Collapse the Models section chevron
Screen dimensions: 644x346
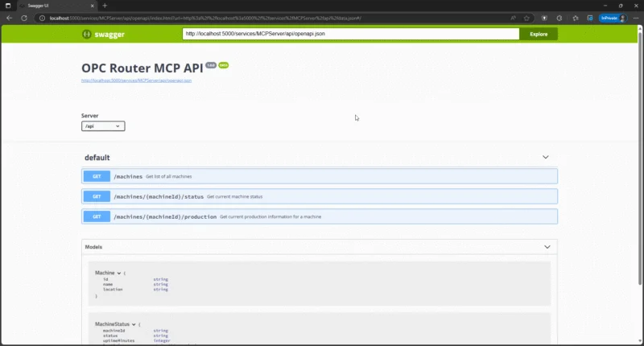click(x=547, y=247)
